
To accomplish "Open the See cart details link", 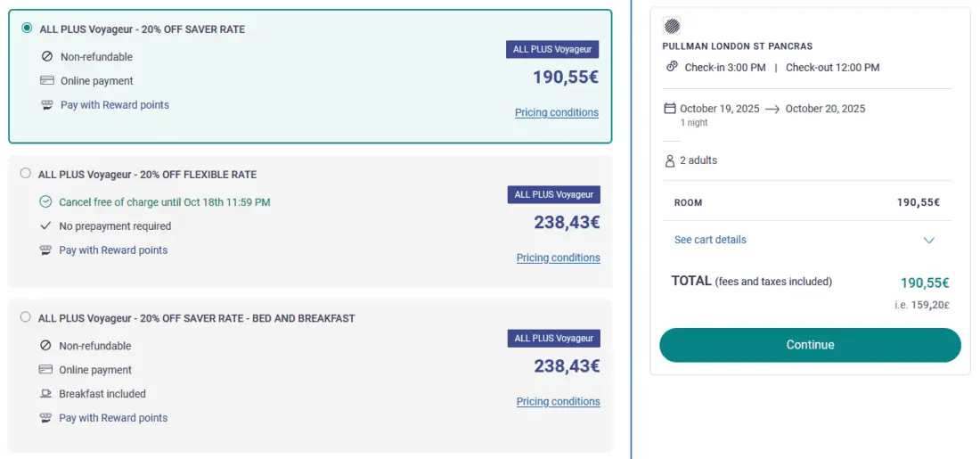I will coord(710,240).
